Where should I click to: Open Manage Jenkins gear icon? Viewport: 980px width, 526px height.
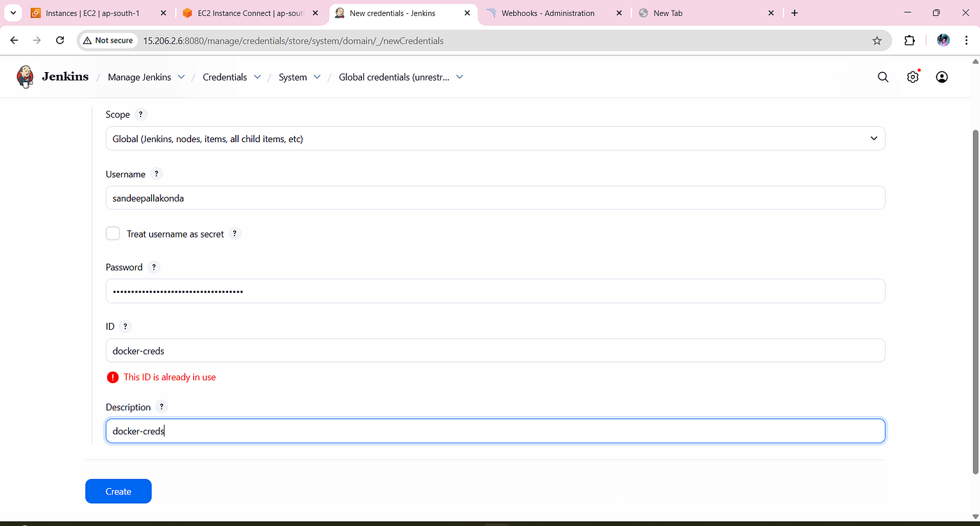[913, 77]
